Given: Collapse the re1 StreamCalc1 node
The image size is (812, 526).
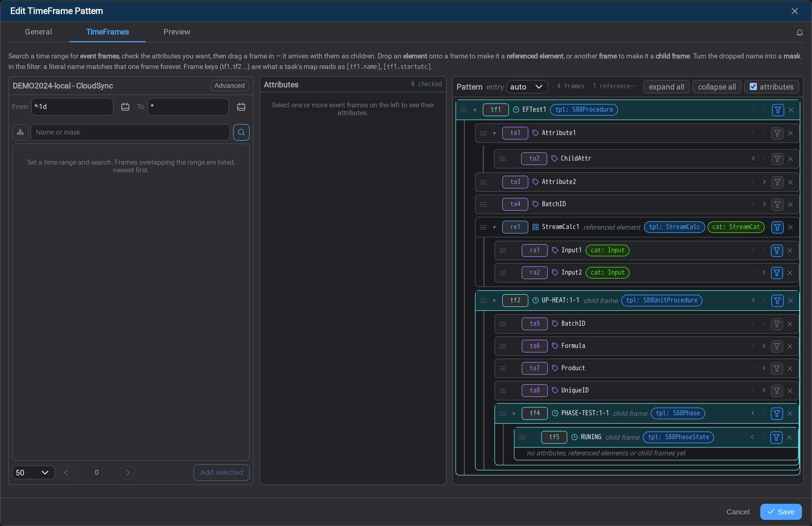Looking at the screenshot, I should pos(494,227).
